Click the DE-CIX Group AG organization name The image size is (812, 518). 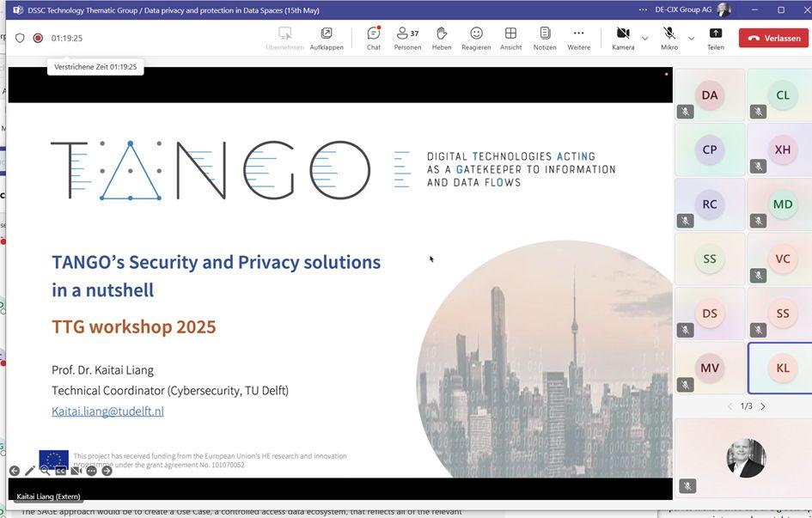(x=683, y=9)
